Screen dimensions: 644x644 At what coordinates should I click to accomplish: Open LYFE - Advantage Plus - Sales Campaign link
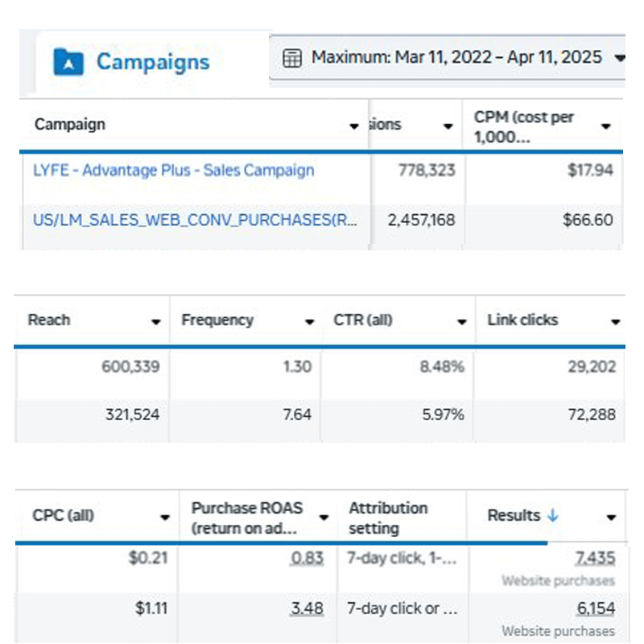pyautogui.click(x=173, y=171)
